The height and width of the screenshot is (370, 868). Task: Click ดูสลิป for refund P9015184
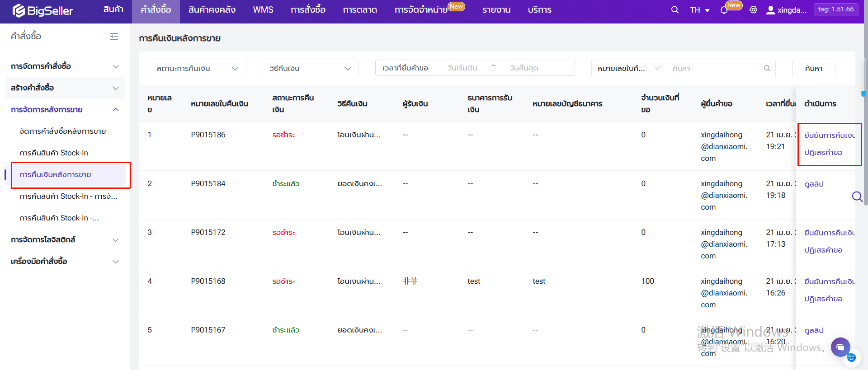tap(814, 184)
